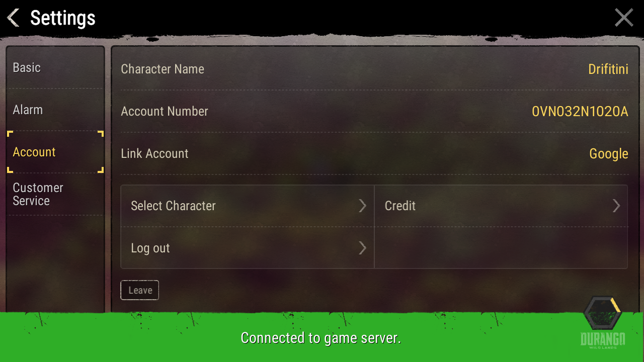Select the Account tab
644x362 pixels.
55,152
